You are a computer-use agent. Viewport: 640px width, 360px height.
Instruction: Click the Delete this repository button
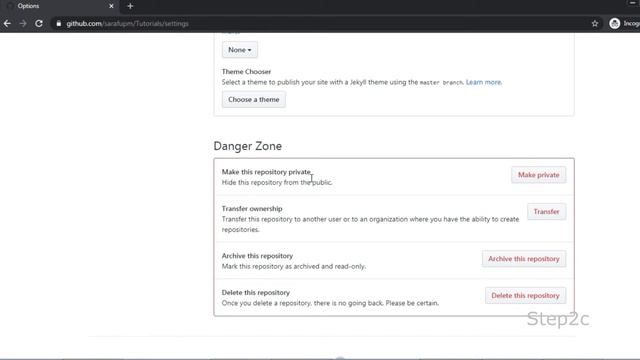(x=525, y=296)
